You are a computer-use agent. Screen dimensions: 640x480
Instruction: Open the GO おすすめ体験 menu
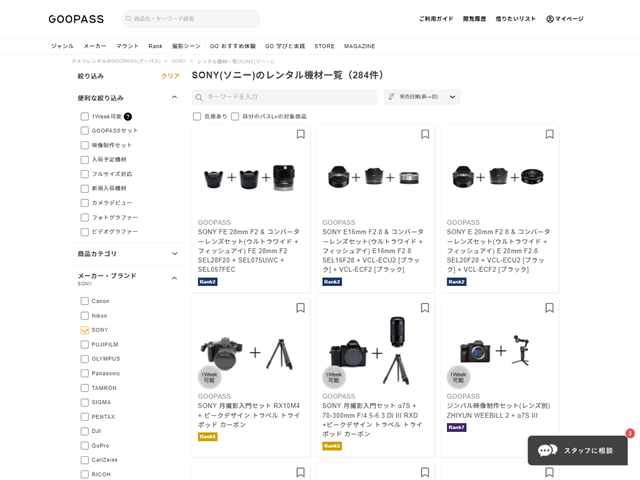(233, 46)
